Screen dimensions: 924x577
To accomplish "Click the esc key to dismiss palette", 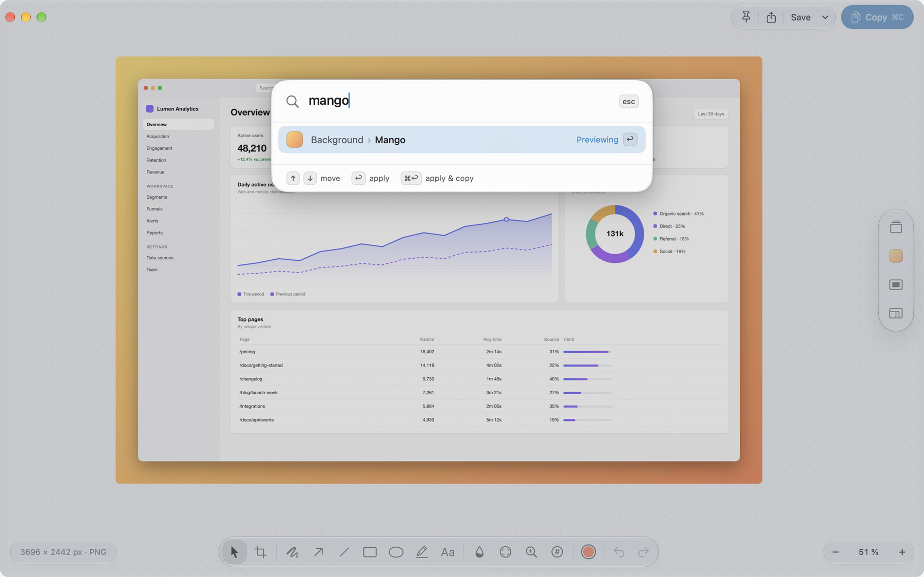I will click(x=629, y=102).
